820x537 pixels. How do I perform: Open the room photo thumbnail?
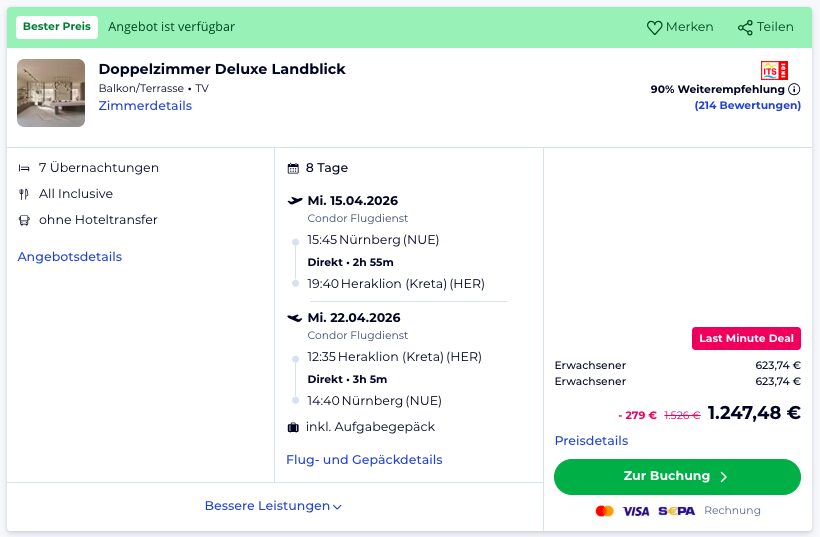(51, 93)
